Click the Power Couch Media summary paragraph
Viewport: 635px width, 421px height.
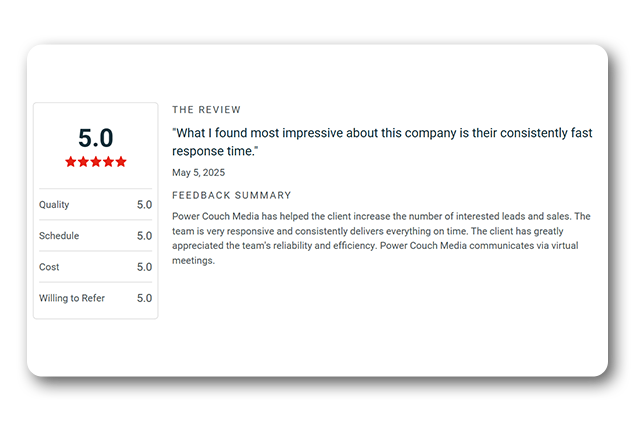(x=381, y=238)
